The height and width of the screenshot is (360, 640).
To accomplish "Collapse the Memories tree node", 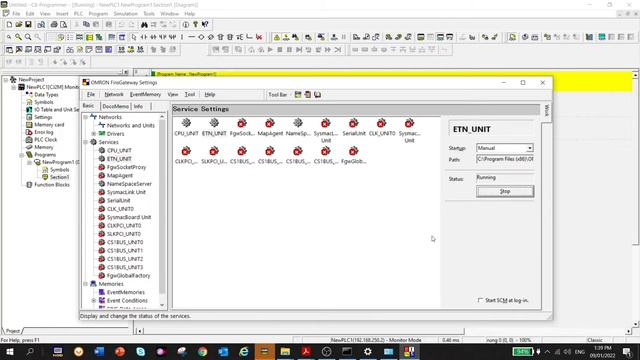I will click(x=86, y=284).
